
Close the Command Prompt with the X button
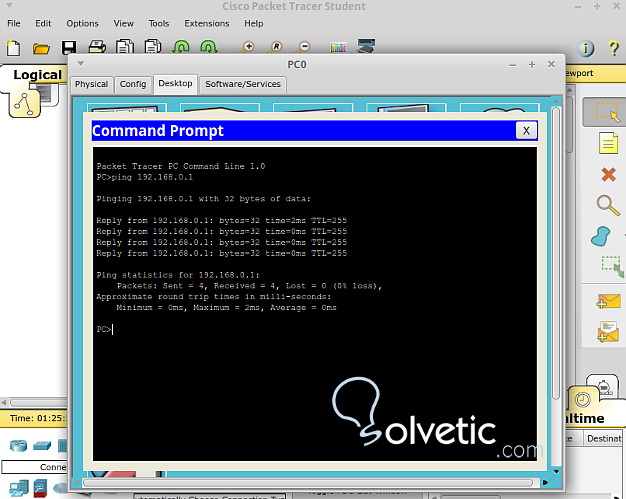[x=526, y=131]
